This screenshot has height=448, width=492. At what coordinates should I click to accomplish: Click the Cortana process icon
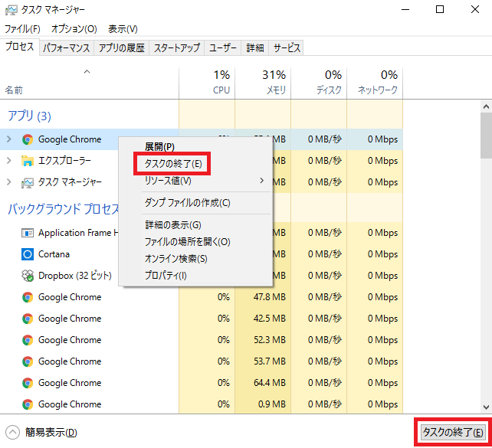coord(27,254)
